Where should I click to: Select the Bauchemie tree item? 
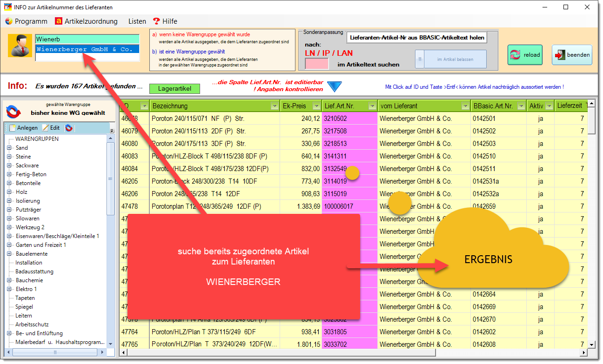pyautogui.click(x=29, y=280)
